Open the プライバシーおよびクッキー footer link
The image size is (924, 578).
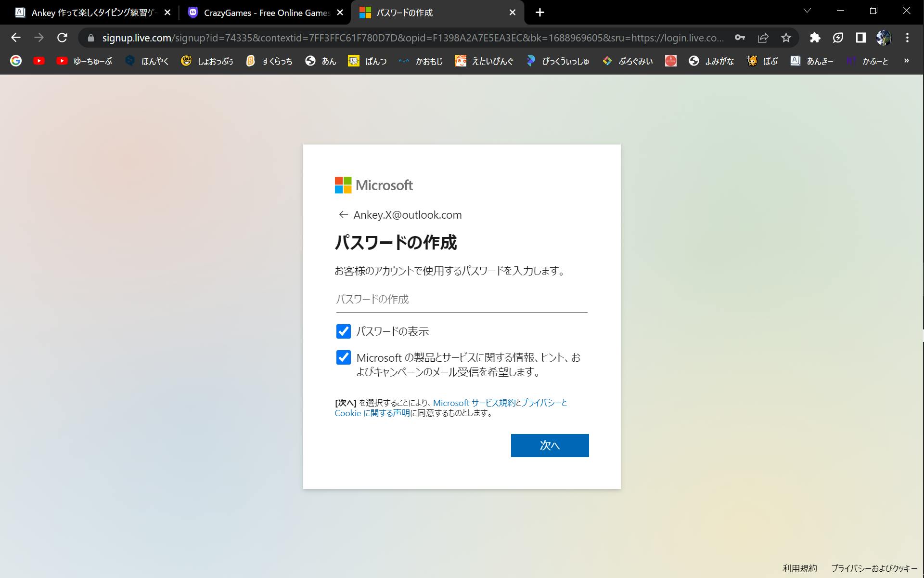tap(873, 568)
